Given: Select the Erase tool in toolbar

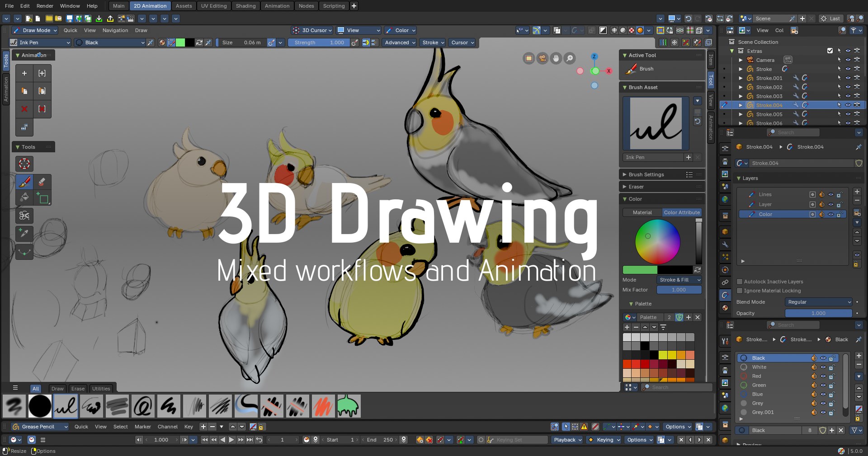Looking at the screenshot, I should (42, 182).
